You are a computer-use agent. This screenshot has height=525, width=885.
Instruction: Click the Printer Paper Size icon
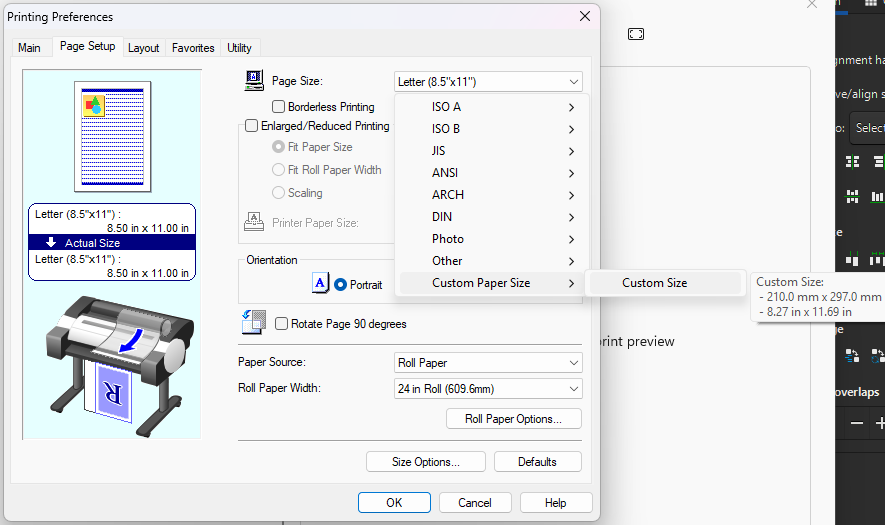click(x=254, y=222)
